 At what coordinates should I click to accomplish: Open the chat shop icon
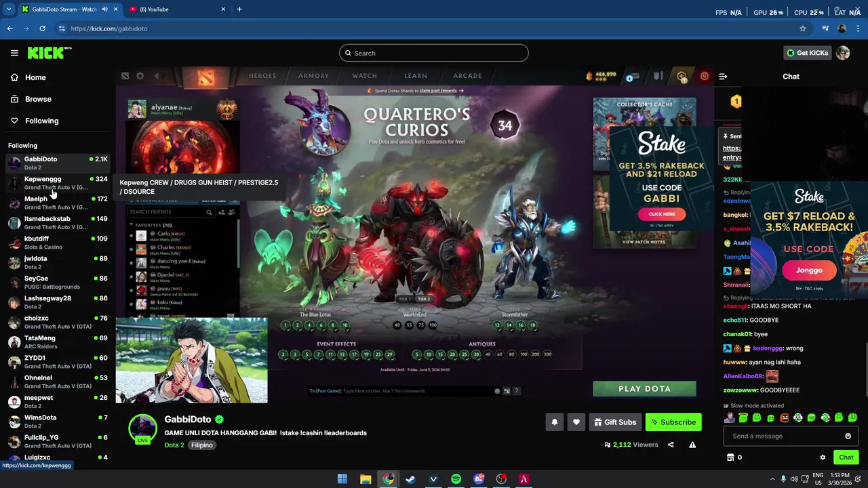[x=730, y=457]
